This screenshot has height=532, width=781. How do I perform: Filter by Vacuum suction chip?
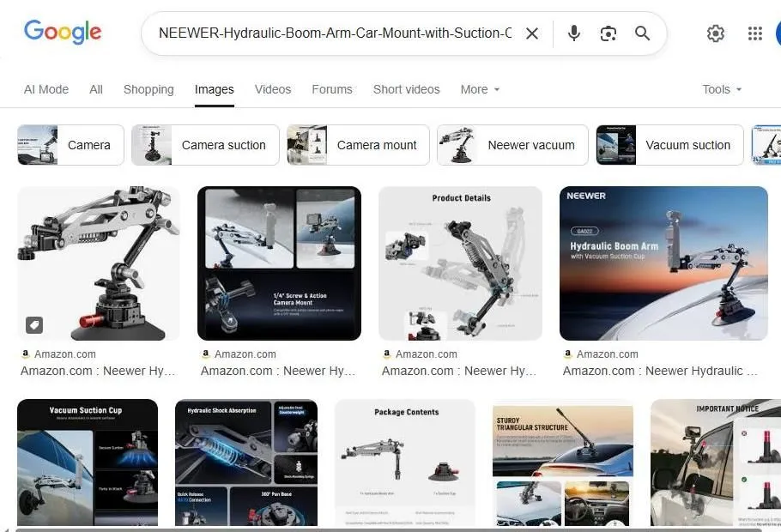click(669, 145)
